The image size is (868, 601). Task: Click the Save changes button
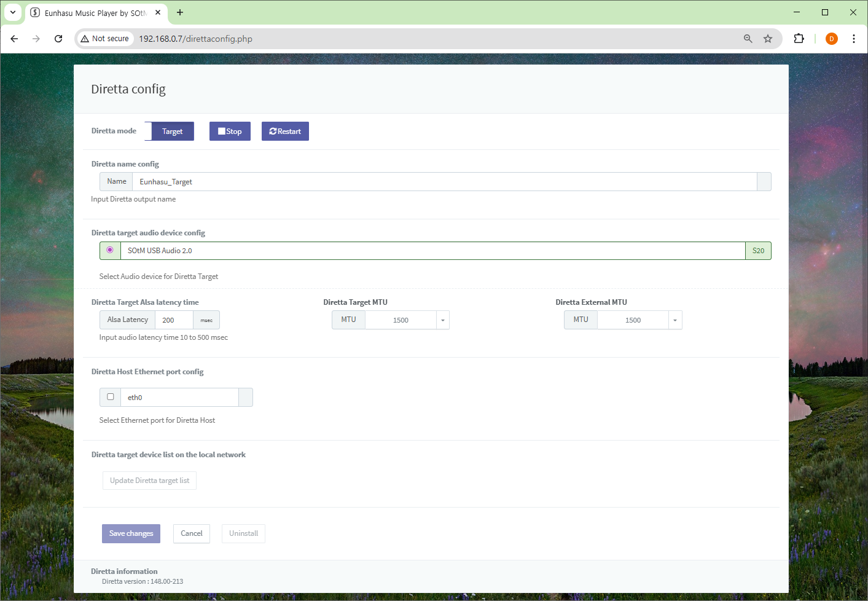tap(131, 533)
